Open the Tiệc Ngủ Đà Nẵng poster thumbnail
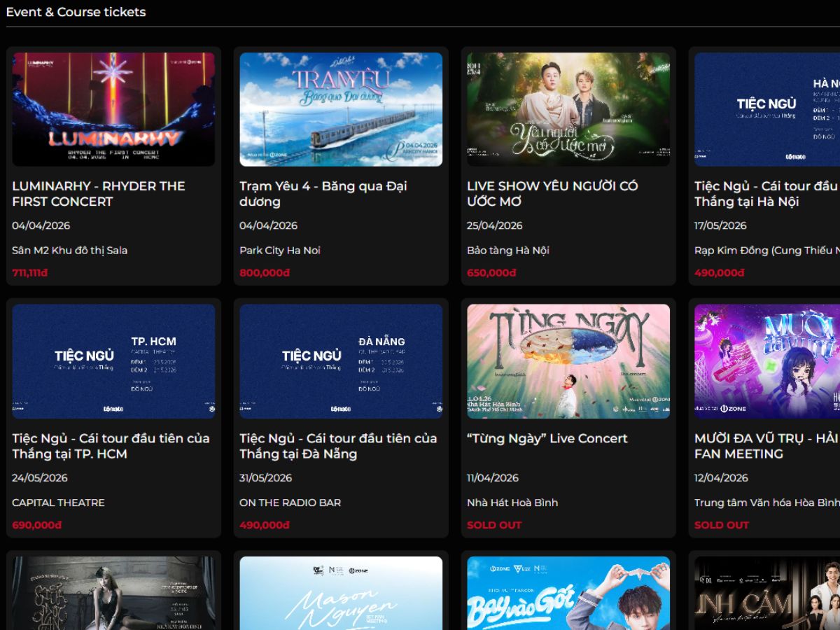 point(341,361)
